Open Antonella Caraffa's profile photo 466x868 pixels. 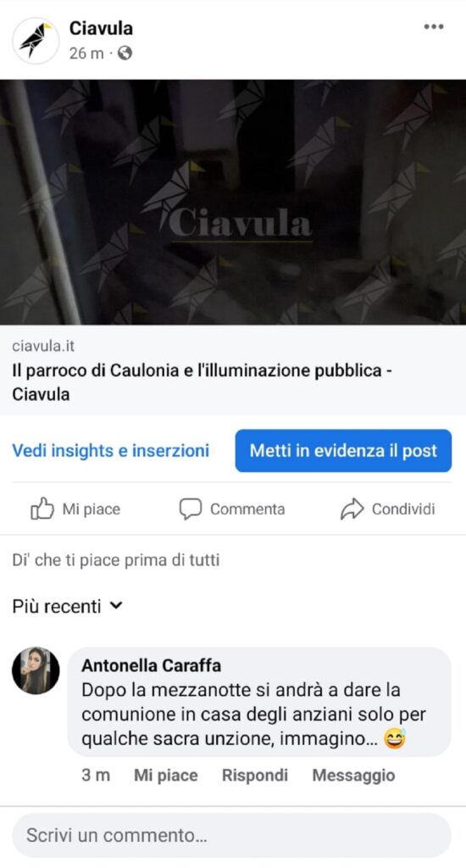coord(36,670)
